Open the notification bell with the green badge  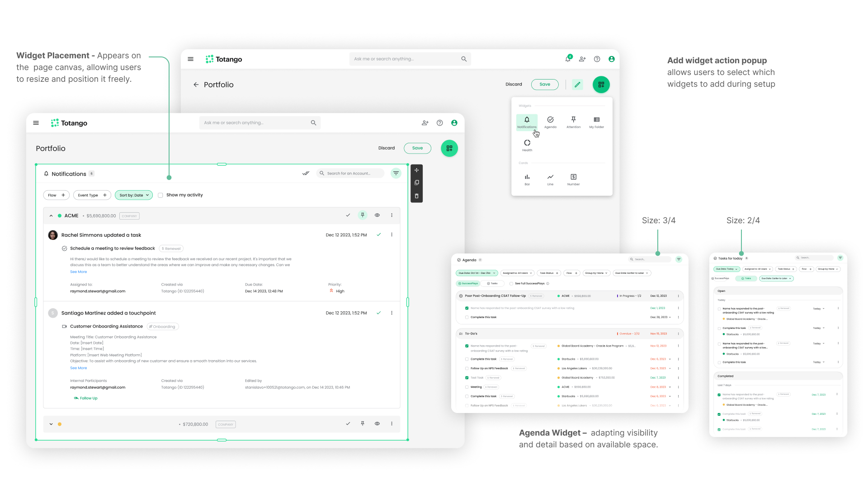pos(568,59)
